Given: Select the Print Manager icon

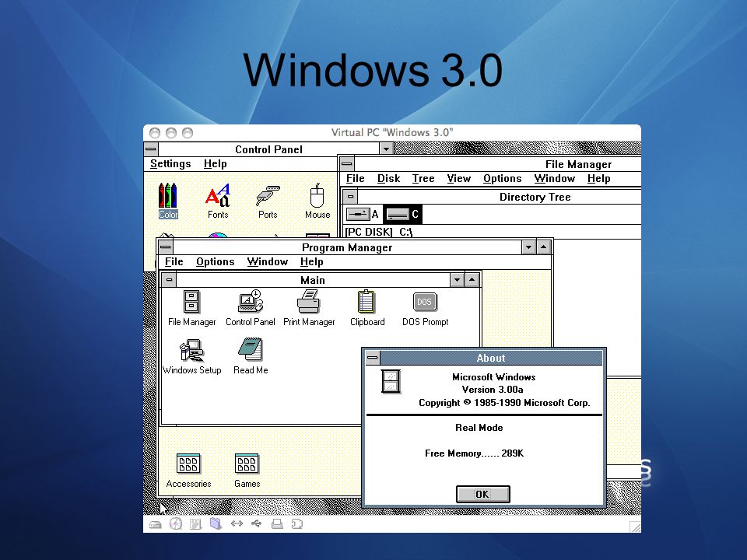Looking at the screenshot, I should click(309, 308).
